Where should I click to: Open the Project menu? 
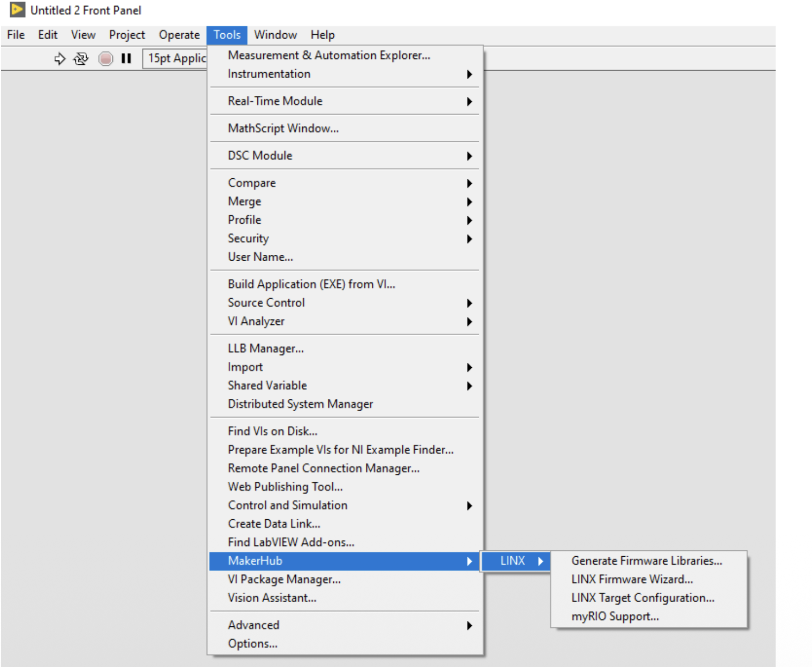click(x=127, y=35)
